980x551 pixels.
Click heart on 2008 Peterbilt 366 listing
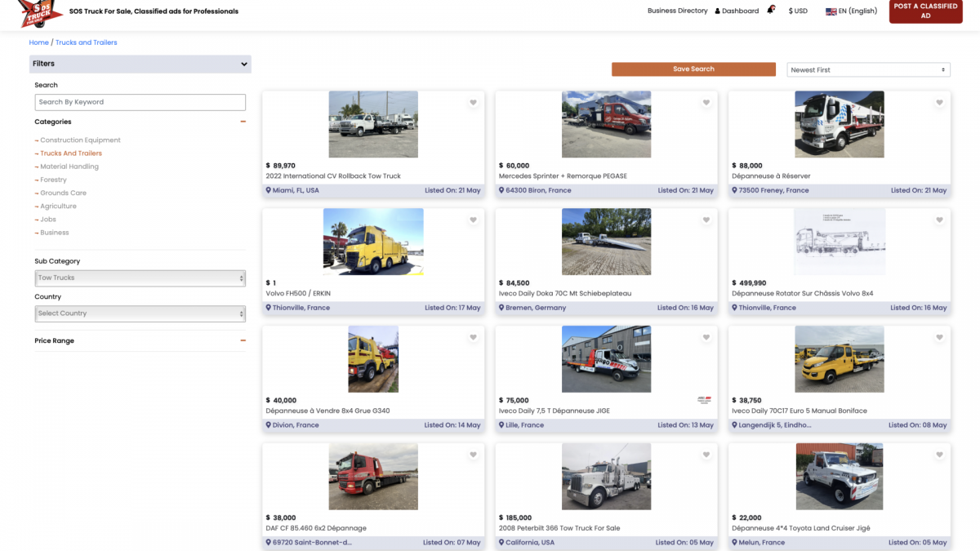(706, 455)
